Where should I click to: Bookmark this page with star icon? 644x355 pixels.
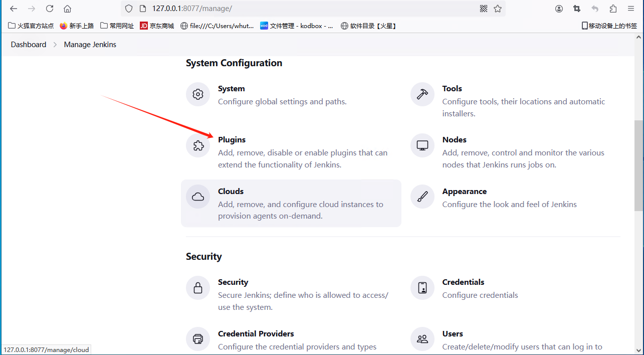click(x=498, y=9)
